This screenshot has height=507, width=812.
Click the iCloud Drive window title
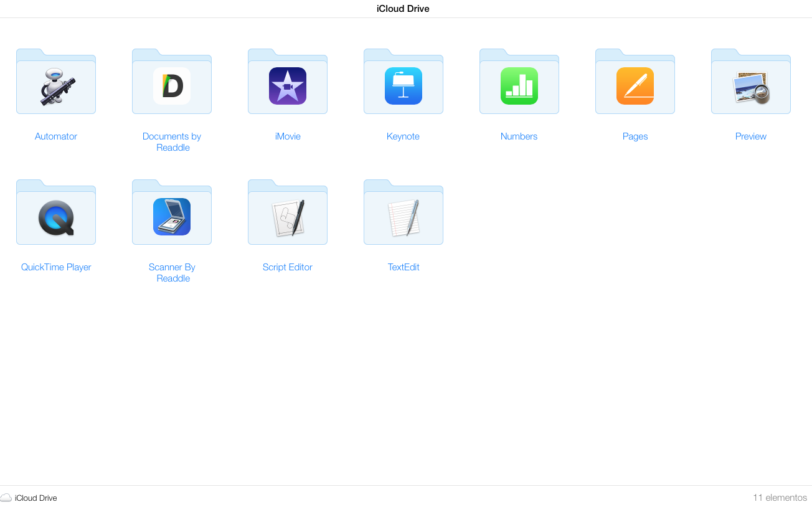[403, 9]
